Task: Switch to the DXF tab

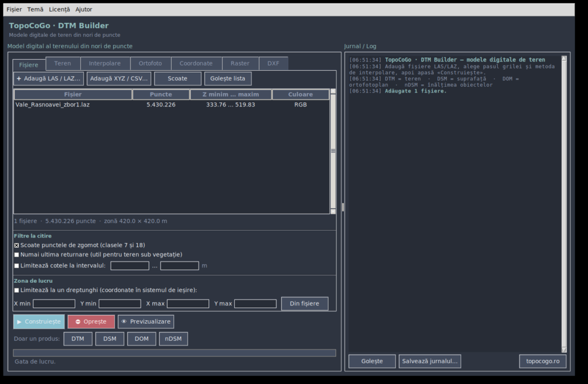Action: [273, 63]
